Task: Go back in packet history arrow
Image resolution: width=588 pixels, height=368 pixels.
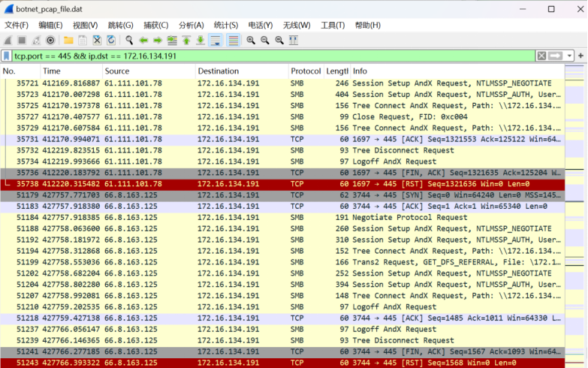Action: pos(143,40)
